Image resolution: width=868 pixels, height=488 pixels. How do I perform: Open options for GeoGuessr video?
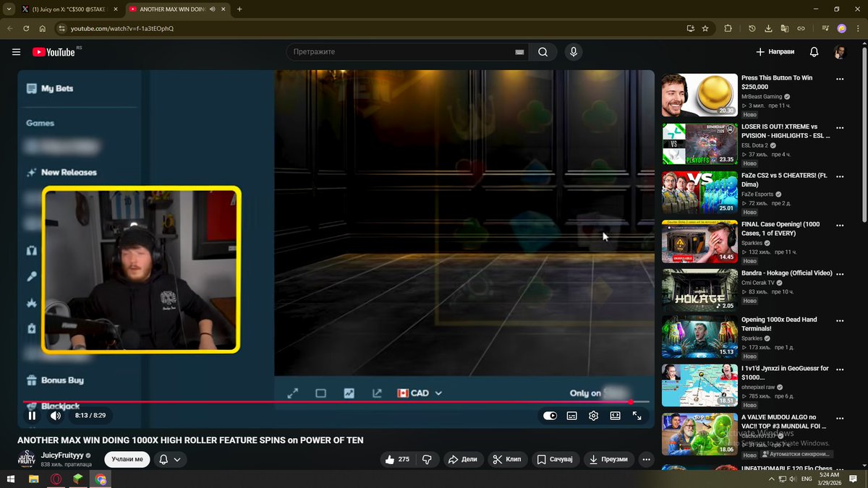tap(840, 372)
